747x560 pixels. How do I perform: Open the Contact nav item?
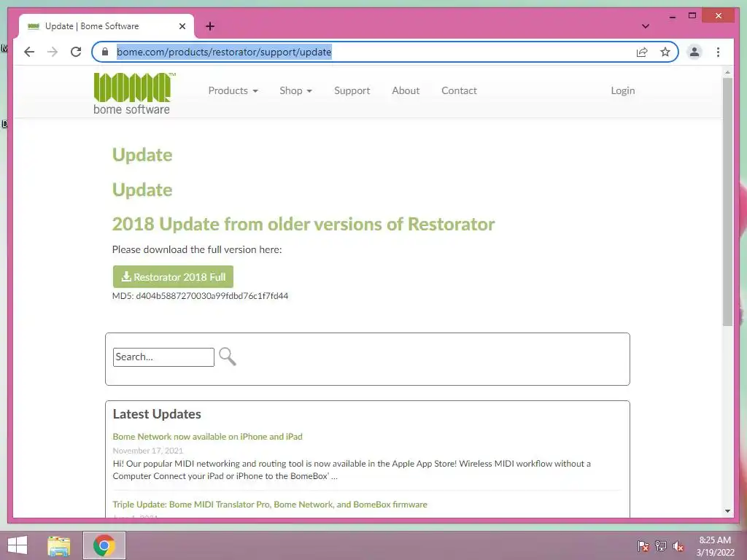coord(459,90)
